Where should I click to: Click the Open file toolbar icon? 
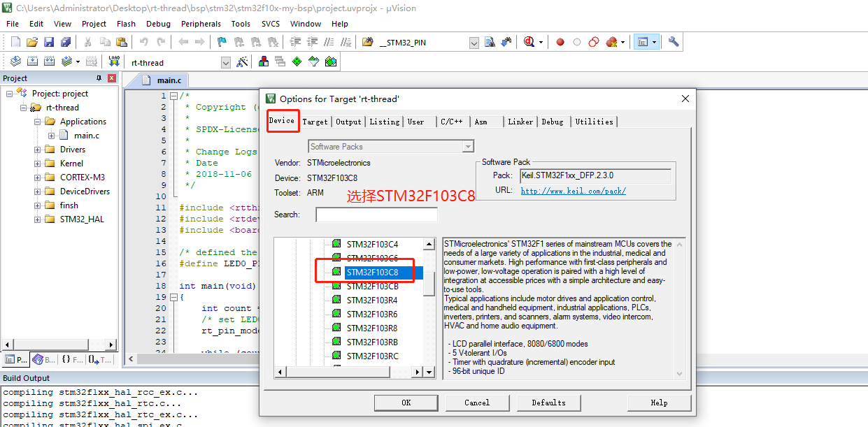pyautogui.click(x=32, y=42)
